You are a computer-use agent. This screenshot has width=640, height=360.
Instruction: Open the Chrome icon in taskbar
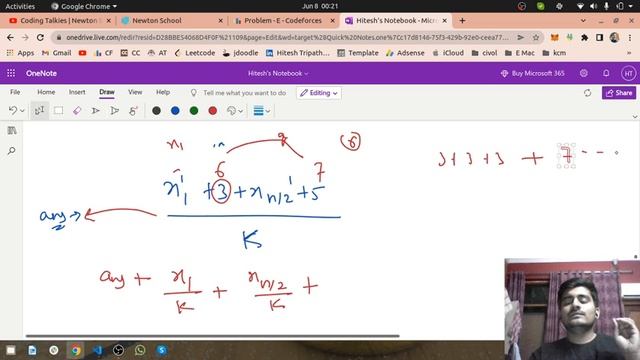76,350
